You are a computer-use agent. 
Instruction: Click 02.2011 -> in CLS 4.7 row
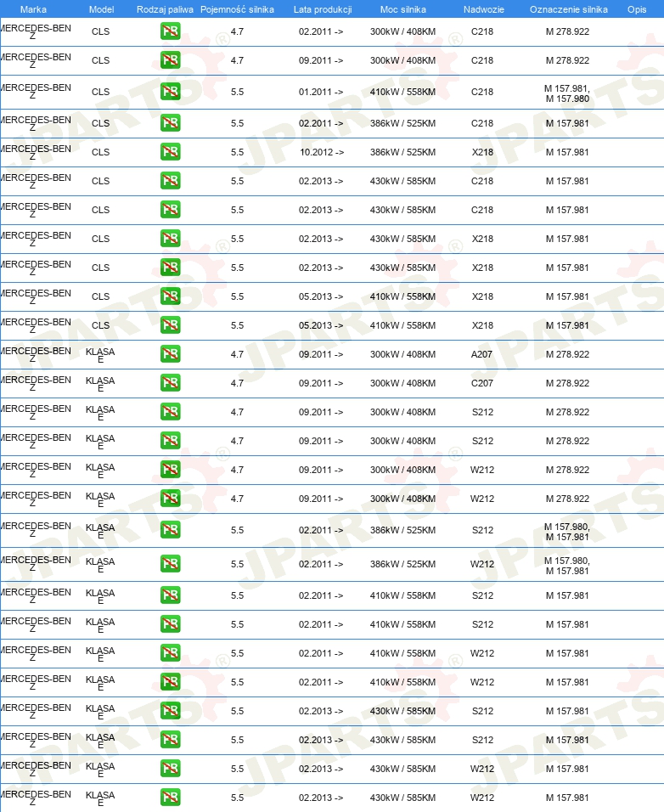321,31
